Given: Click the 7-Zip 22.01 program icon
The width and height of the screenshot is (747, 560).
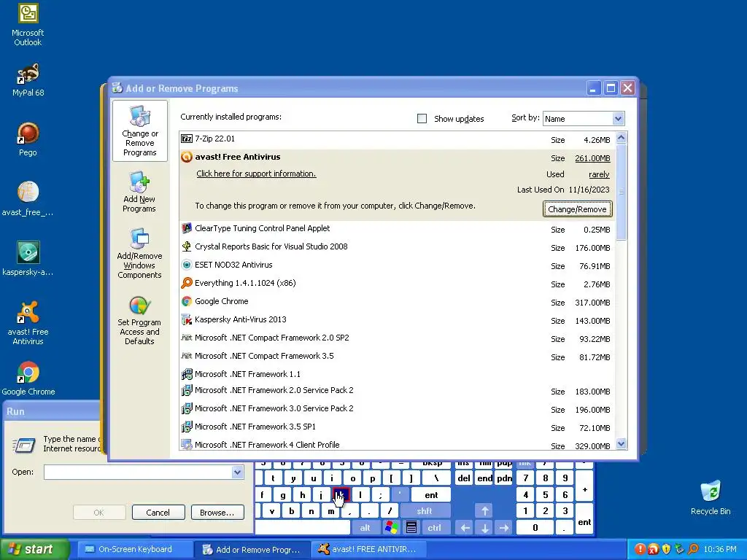Looking at the screenshot, I should 187,139.
